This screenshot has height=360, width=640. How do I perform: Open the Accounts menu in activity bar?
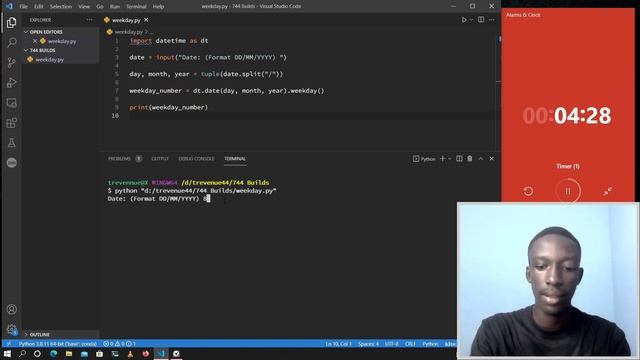tap(11, 309)
